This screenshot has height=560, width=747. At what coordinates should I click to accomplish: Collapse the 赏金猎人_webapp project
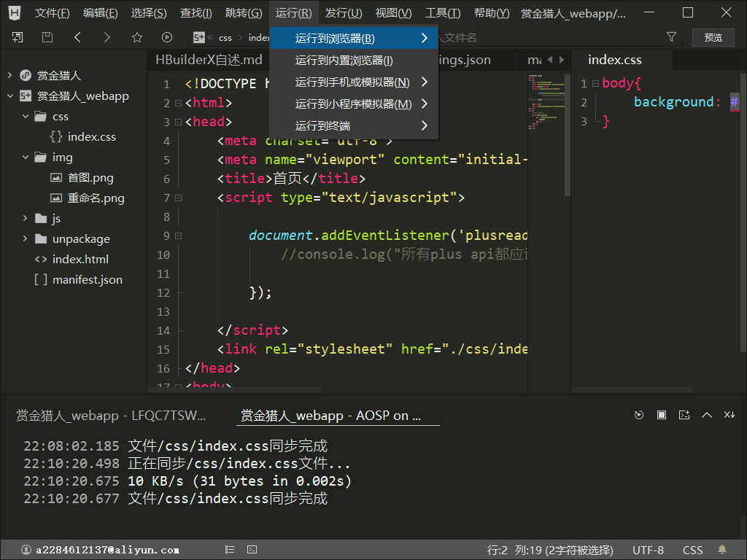(x=10, y=96)
